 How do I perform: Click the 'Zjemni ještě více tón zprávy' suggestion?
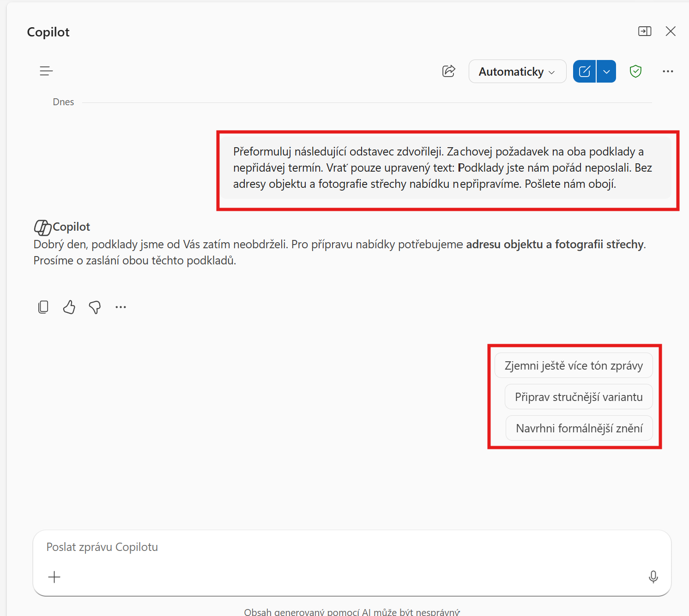[x=574, y=365]
